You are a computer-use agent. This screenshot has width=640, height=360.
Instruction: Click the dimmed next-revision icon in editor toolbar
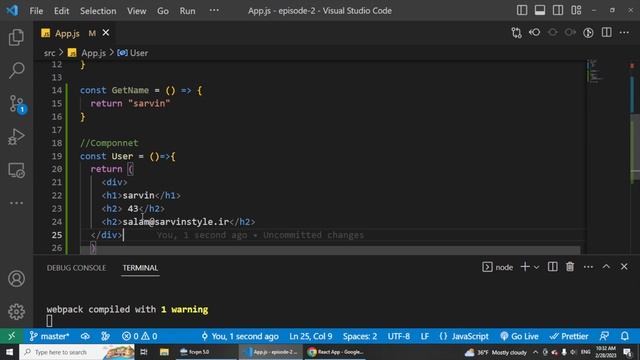point(570,33)
